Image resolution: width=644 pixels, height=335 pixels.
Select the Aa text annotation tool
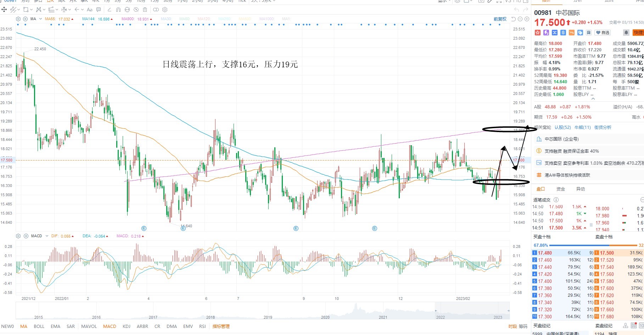coord(90,10)
